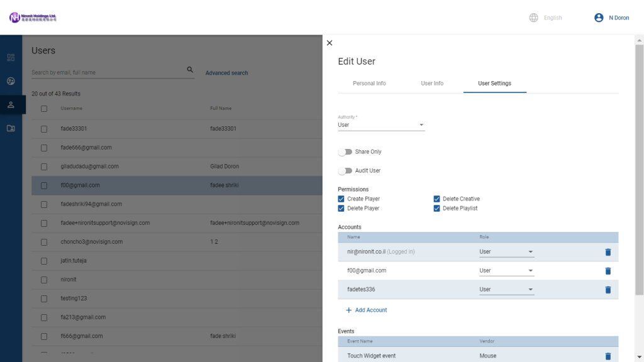Open the N Doron profile icon
The width and height of the screenshot is (644, 362).
pyautogui.click(x=598, y=18)
